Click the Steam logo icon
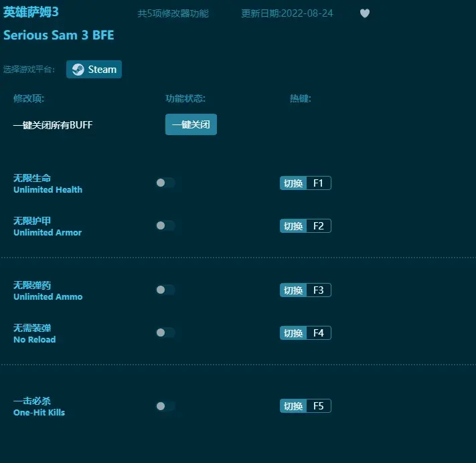 [78, 70]
